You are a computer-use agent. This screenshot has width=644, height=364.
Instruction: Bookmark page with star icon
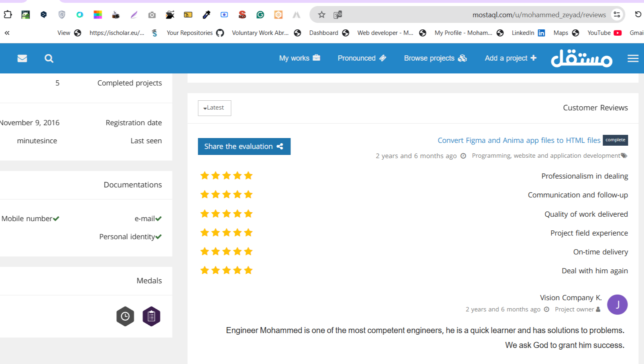321,15
